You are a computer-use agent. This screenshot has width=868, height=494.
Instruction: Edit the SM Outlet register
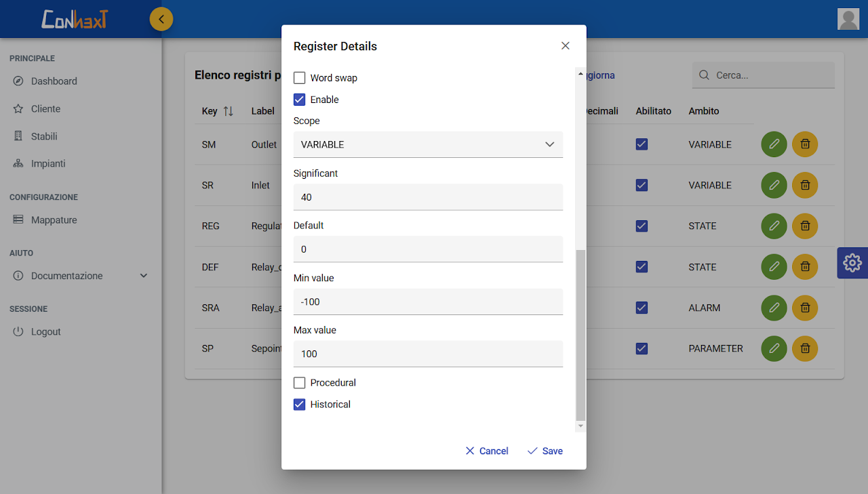(x=774, y=144)
